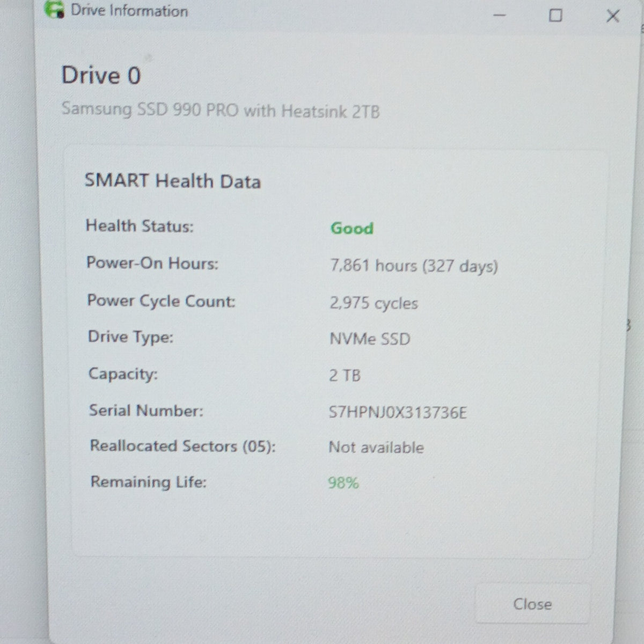644x644 pixels.
Task: Click the Health Status label
Action: 140,226
